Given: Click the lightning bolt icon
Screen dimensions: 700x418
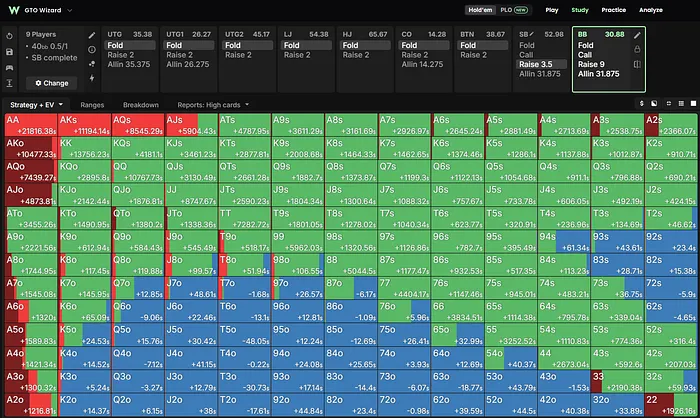Looking at the screenshot, I should pos(92,78).
